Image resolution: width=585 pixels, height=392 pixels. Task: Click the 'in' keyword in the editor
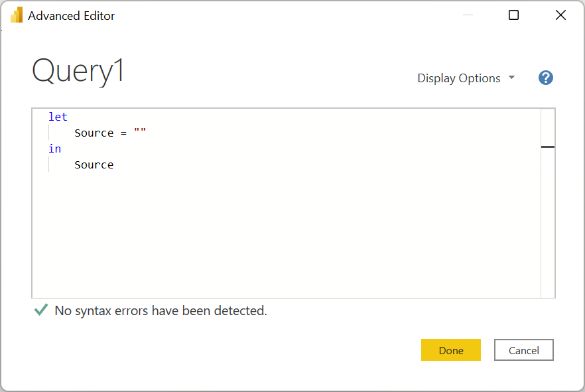[x=55, y=149]
